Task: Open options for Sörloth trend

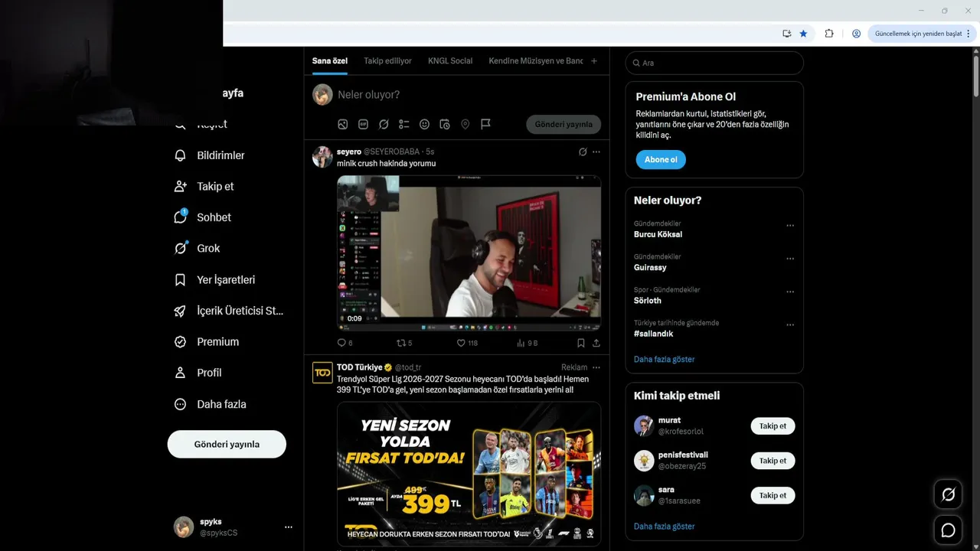Action: point(790,292)
